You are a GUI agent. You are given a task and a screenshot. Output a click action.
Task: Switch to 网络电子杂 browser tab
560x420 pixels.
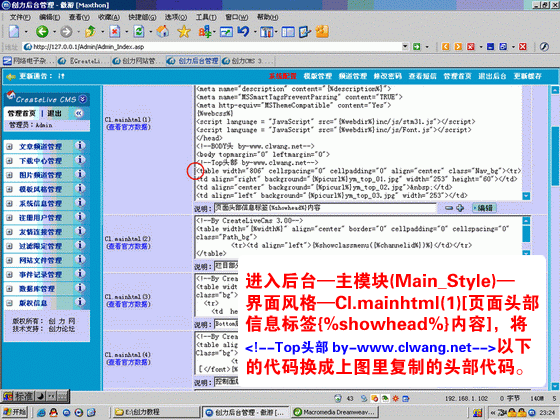29,61
